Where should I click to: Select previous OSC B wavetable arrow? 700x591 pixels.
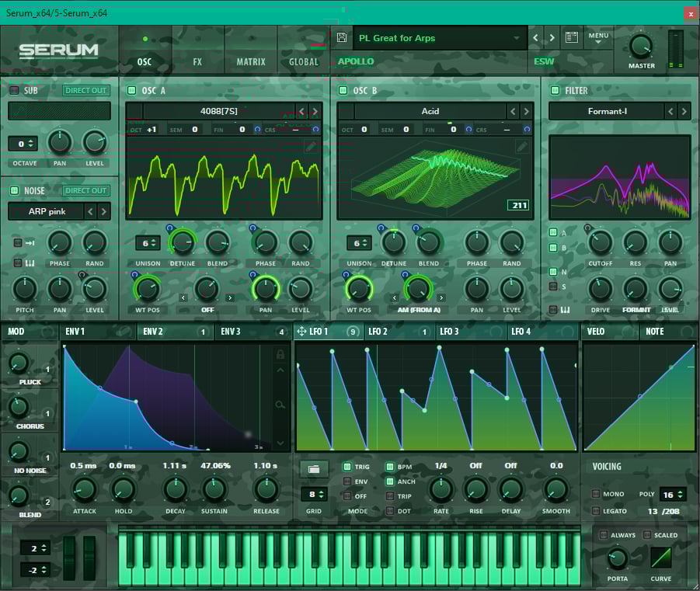tap(513, 111)
